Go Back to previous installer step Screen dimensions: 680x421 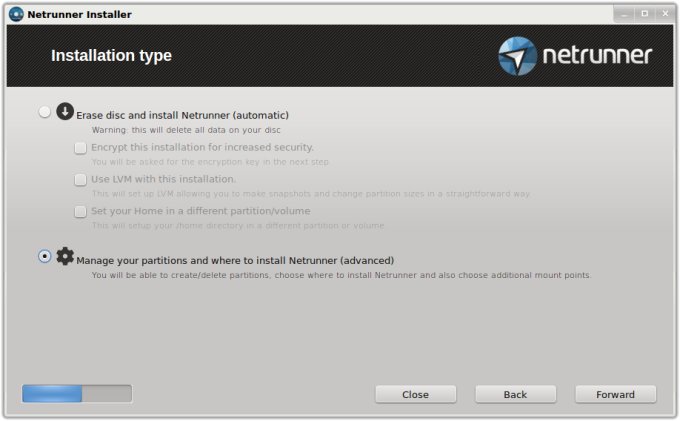tap(515, 394)
